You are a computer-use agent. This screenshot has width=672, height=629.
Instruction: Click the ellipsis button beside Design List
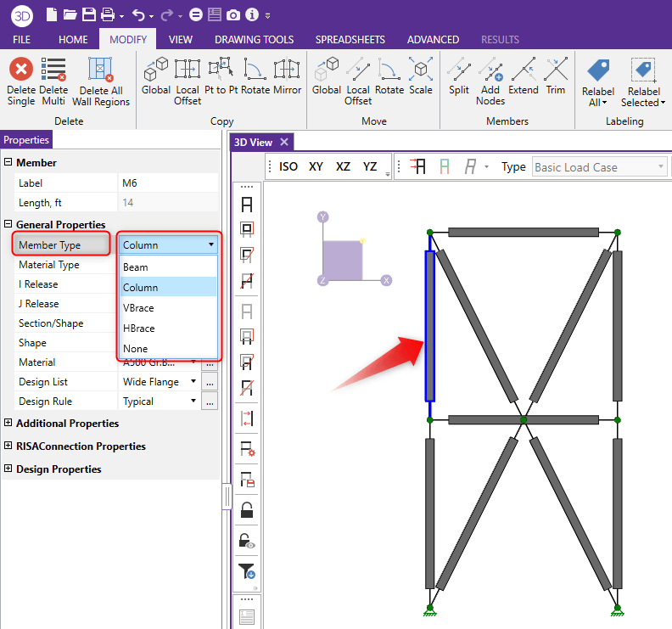click(210, 382)
